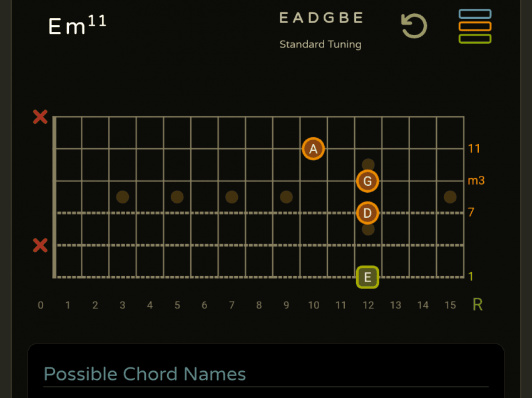
Task: Click the green R root label
Action: point(478,305)
